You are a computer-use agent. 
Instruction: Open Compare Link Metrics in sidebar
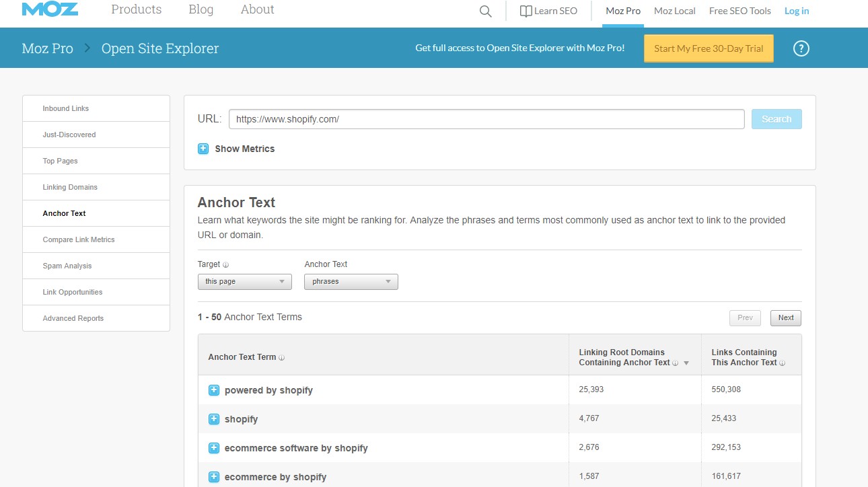(x=96, y=239)
